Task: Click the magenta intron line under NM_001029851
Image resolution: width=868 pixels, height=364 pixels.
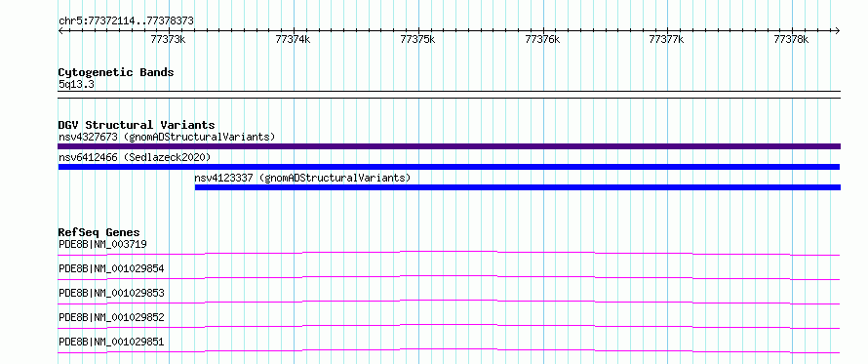Action: [x=449, y=349]
